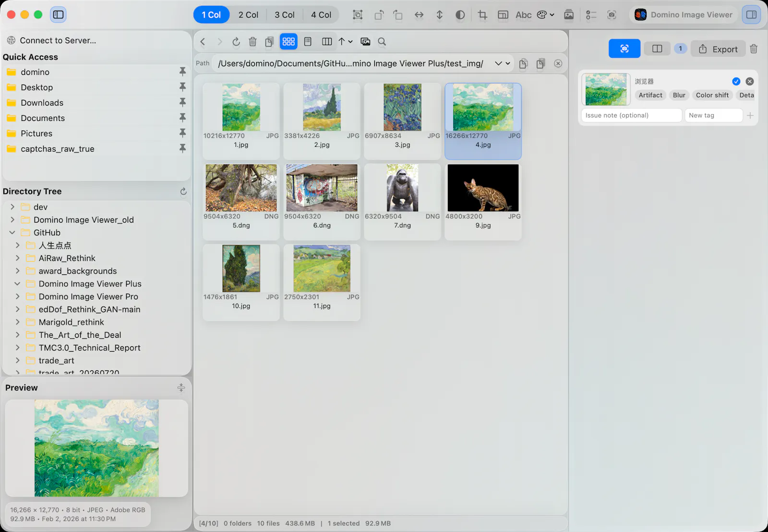Open the sort order dropdown
This screenshot has width=768, height=532.
tap(346, 42)
